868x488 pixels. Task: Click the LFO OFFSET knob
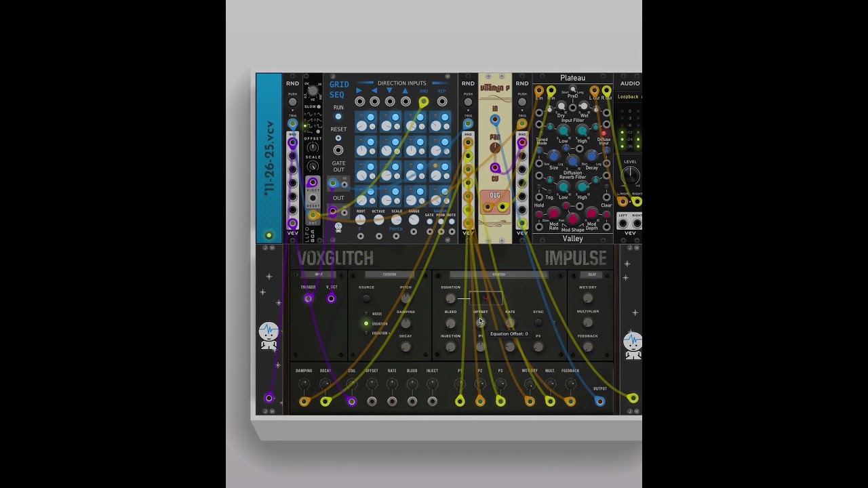313,148
